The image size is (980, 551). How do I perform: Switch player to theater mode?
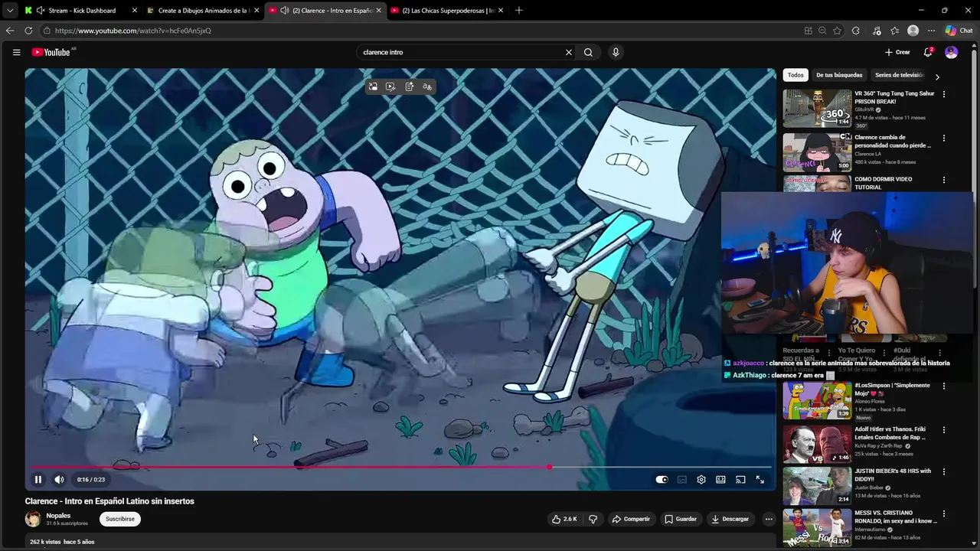tap(720, 480)
